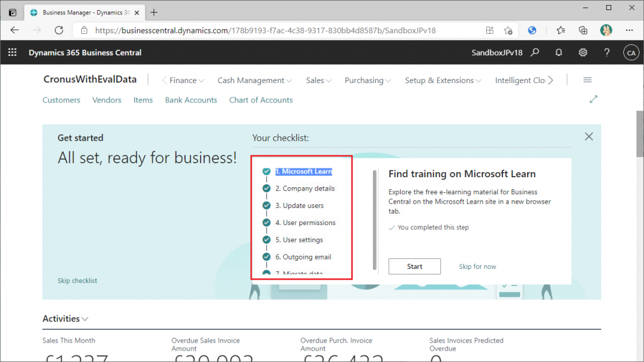Click the Sales Invoices Predicted Overdue label
Viewport: 644px width, 362px height.
pos(466,344)
